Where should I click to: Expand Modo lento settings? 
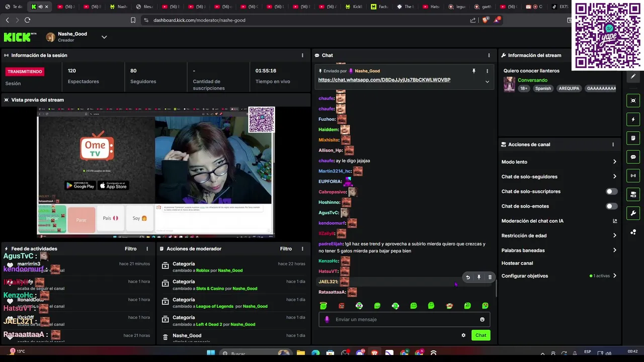559,162
